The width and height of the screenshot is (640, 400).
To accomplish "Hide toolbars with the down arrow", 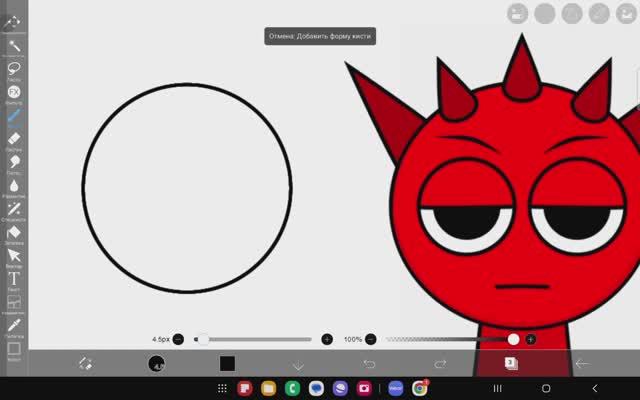I will point(298,364).
